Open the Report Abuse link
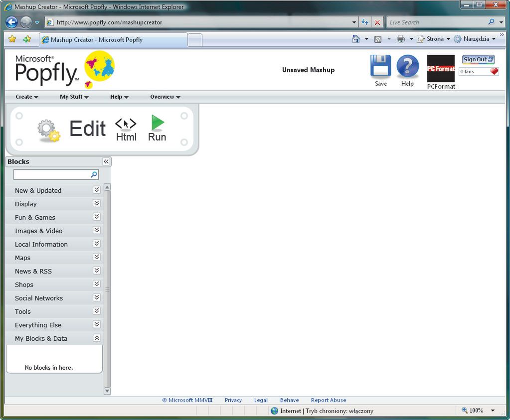The height and width of the screenshot is (420, 510). [329, 400]
